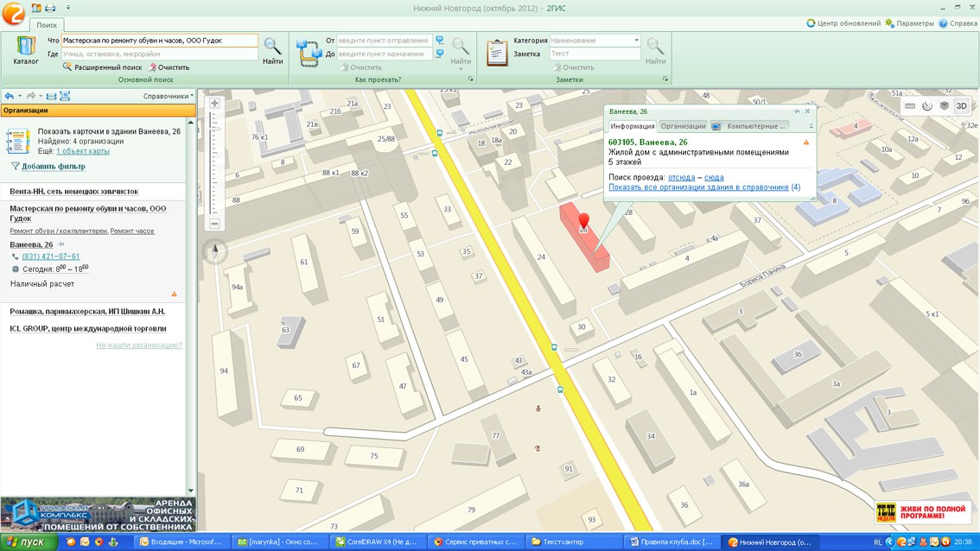Toggle the 3D map view button

coord(961,105)
